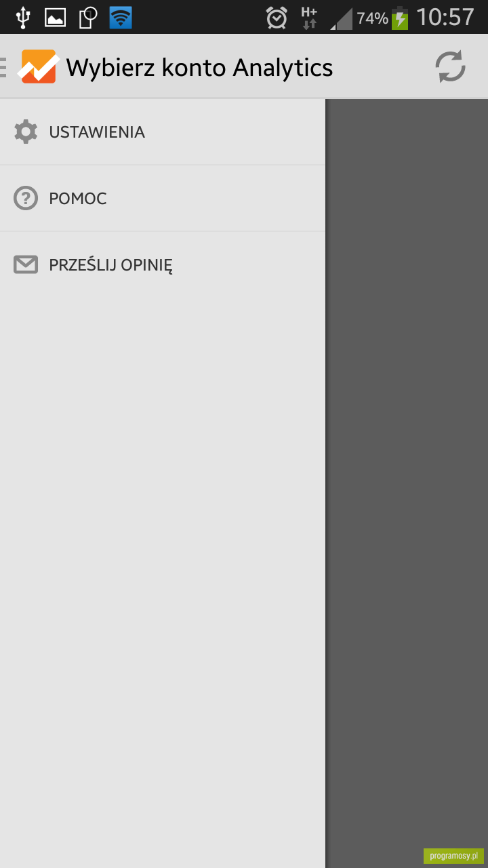Tap the alarm clock status icon
Screen dimensions: 488x868
point(277,18)
